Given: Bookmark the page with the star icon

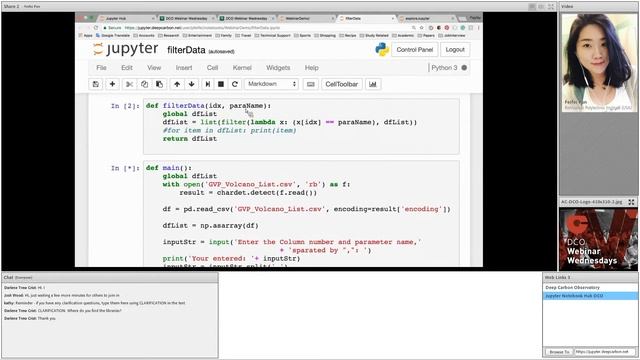Looking at the screenshot, I should (422, 28).
